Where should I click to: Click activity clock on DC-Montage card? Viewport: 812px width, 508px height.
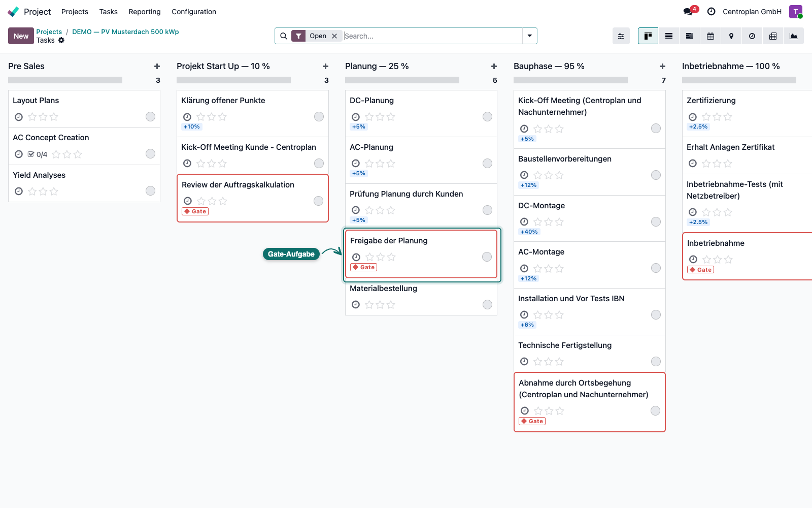(x=524, y=222)
